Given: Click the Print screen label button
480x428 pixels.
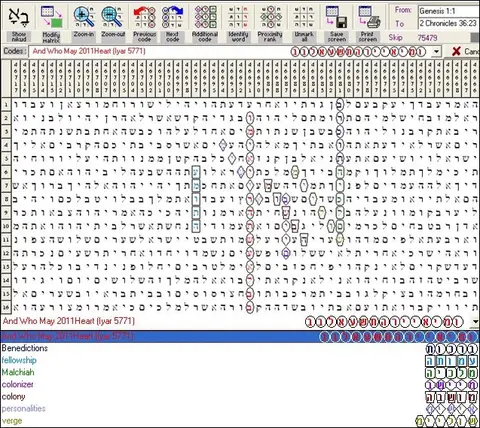Looking at the screenshot, I should [368, 37].
